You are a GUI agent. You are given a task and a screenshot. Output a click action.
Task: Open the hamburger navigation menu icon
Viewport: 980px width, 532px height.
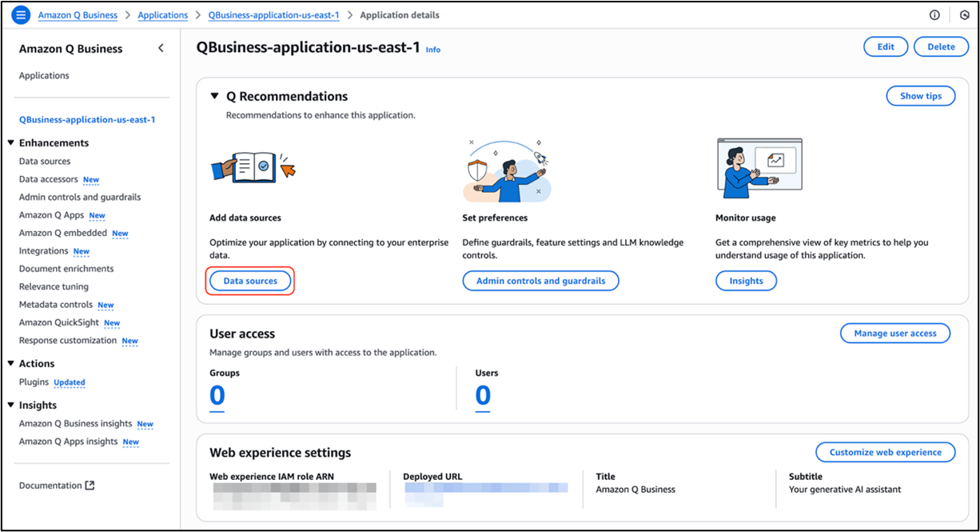point(21,15)
